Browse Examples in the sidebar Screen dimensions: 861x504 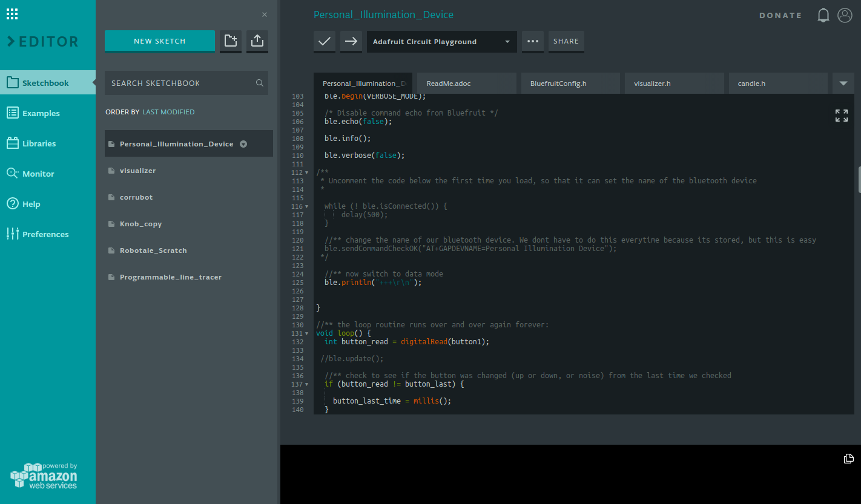40,113
